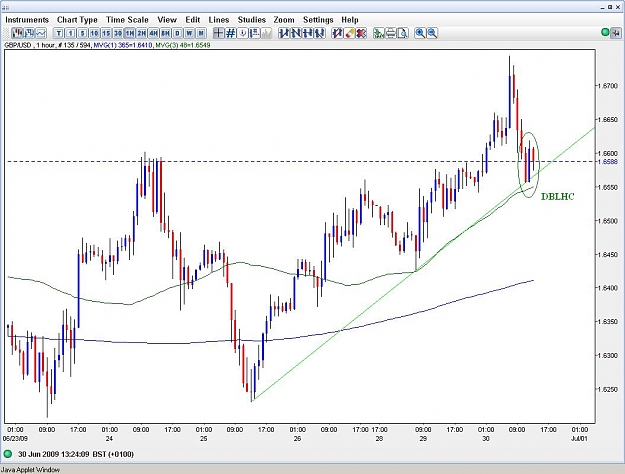Select the bar chart type icon
This screenshot has width=625, height=474.
click(29, 33)
